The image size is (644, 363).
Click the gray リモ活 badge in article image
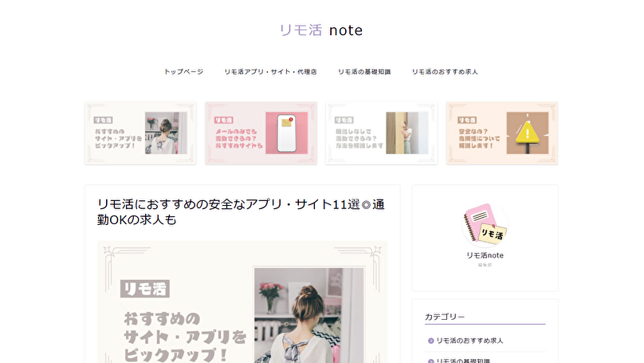[x=145, y=289]
